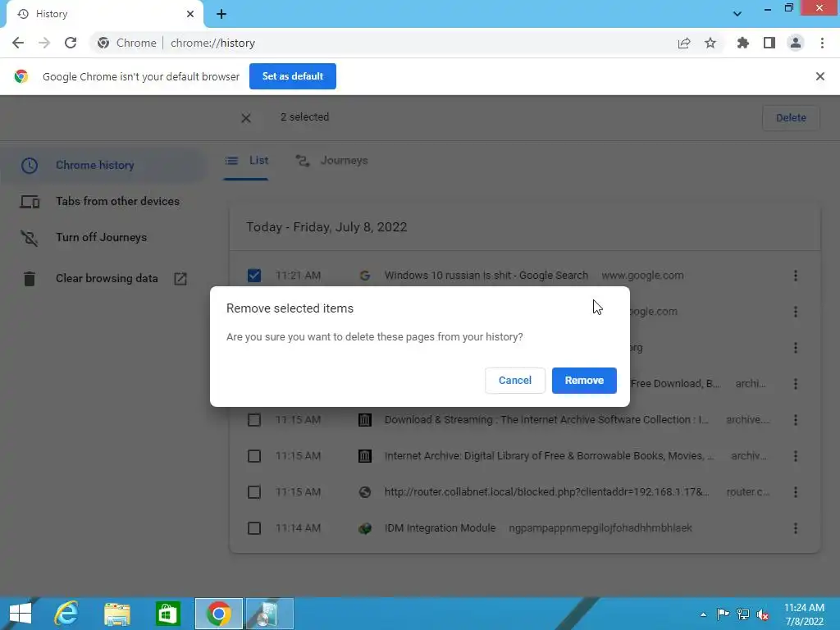Open the router.collabnet.local blocked.php link
This screenshot has width=840, height=630.
point(546,492)
